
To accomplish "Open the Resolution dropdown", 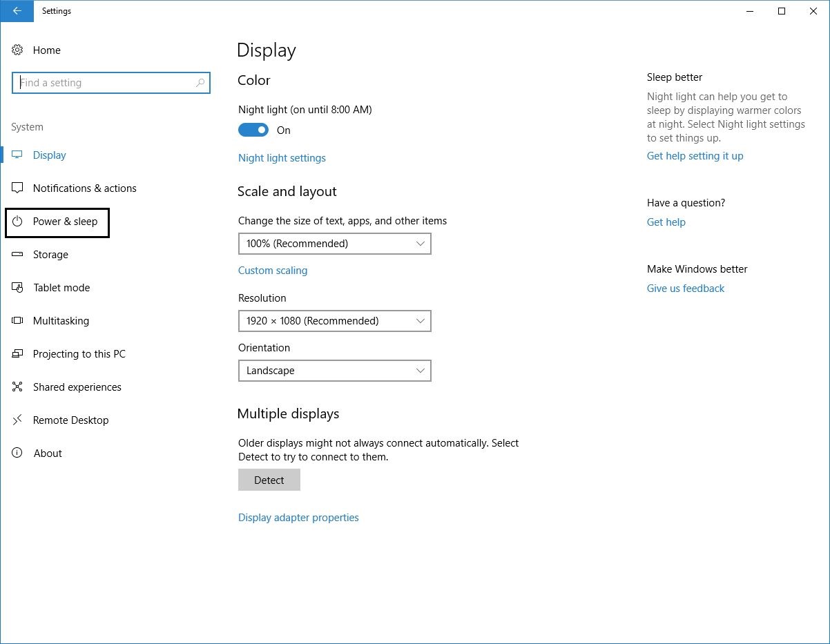I will (334, 321).
